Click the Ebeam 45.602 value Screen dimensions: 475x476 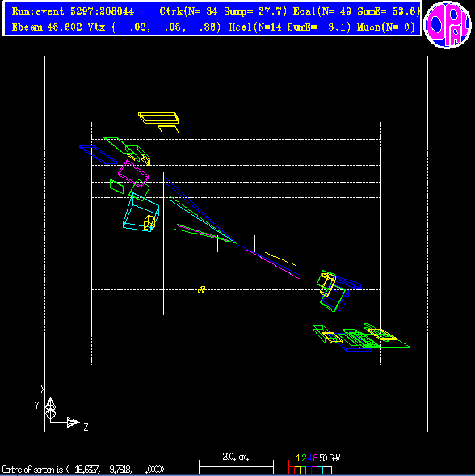pos(47,27)
